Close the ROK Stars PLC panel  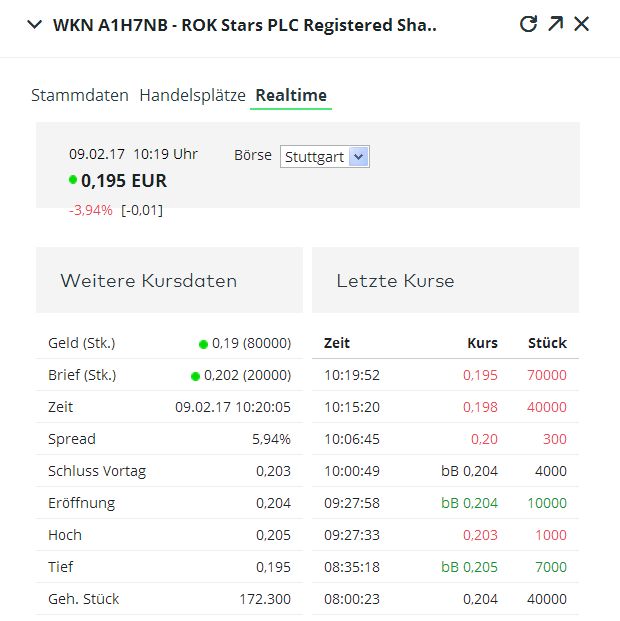pyautogui.click(x=582, y=24)
